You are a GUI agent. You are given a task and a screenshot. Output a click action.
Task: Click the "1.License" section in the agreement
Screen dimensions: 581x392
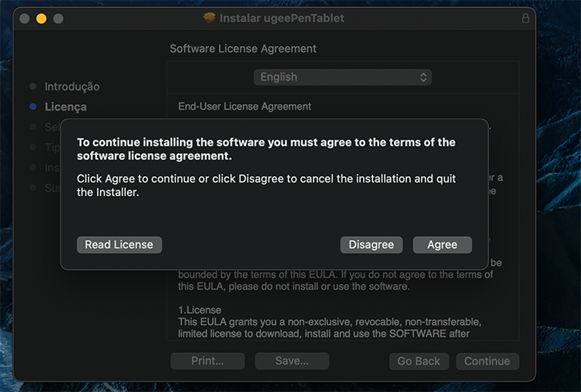(x=199, y=310)
